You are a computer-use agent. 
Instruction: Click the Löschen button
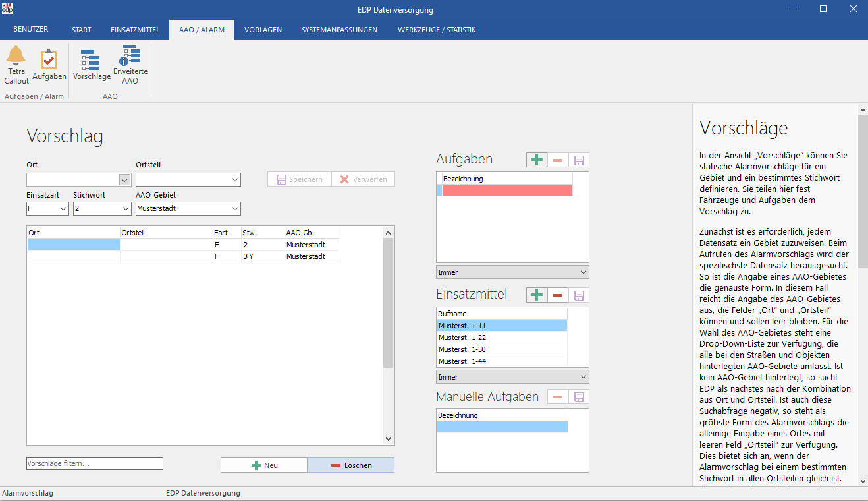click(351, 465)
